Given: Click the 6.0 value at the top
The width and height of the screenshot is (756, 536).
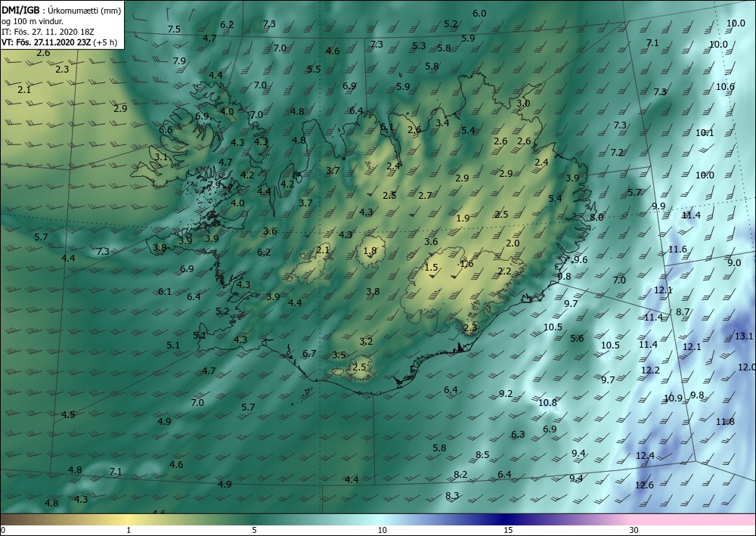Looking at the screenshot, I should pos(479,14).
